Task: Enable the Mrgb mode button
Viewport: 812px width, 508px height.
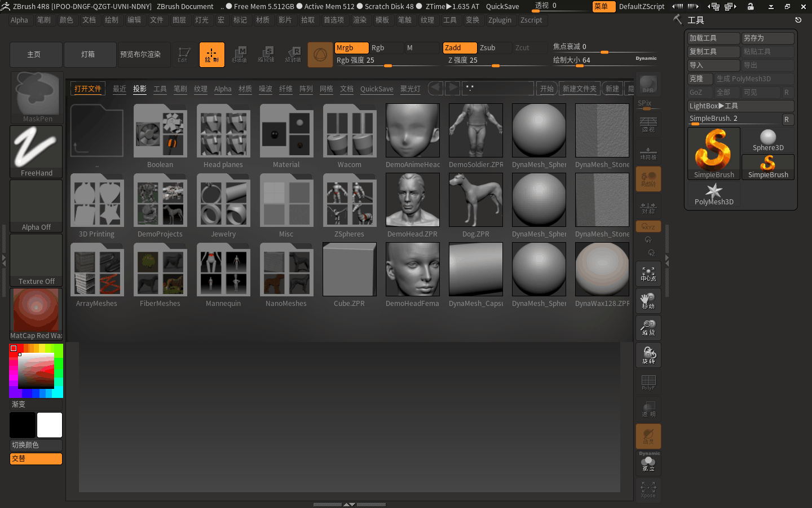Action: pyautogui.click(x=351, y=48)
